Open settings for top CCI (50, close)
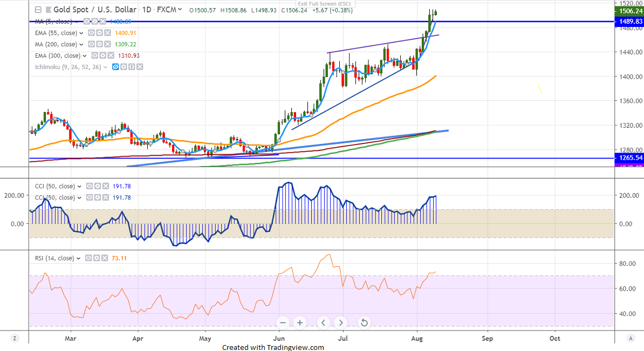 97,186
